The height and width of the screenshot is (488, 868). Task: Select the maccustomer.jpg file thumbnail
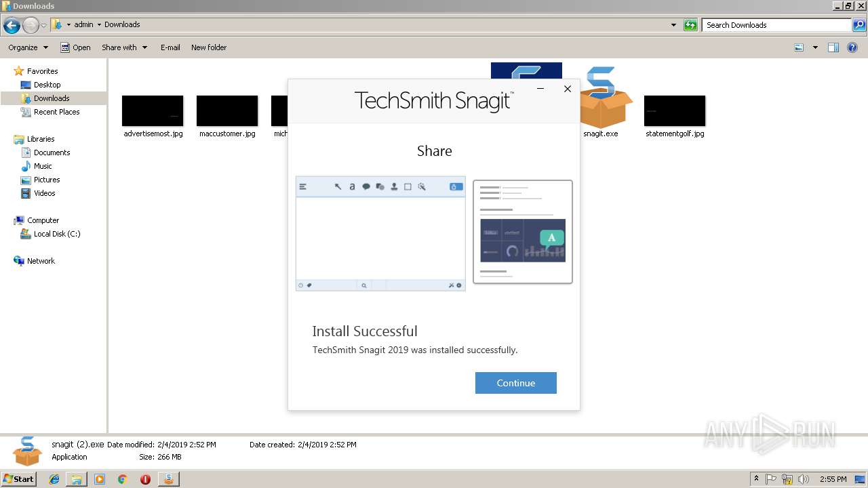(x=227, y=110)
